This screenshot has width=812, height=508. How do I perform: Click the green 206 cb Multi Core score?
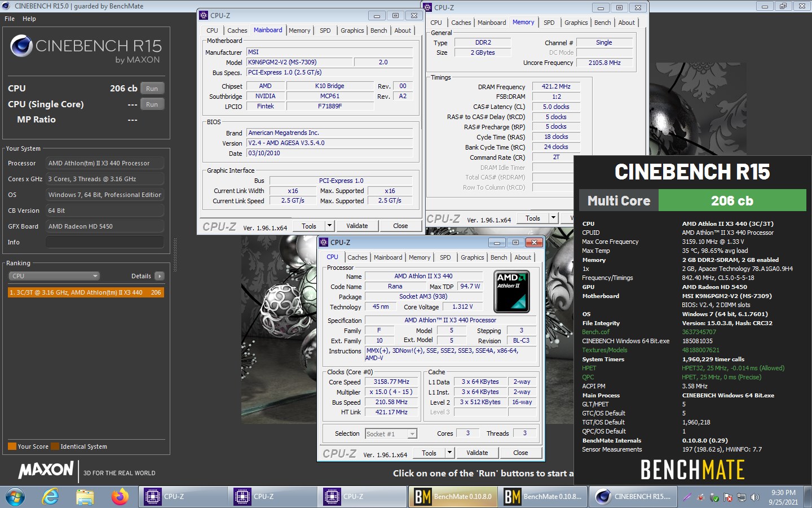click(732, 200)
